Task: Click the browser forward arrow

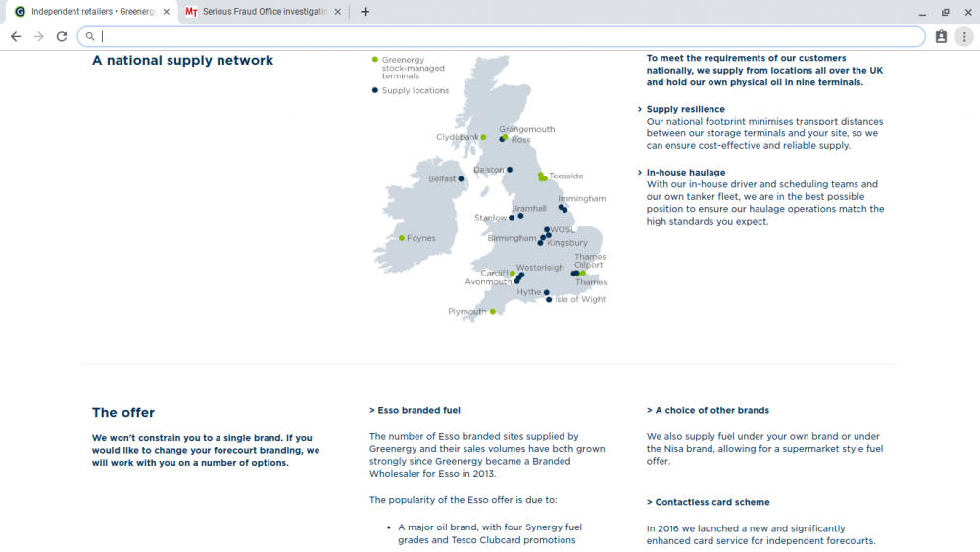Action: click(x=39, y=37)
